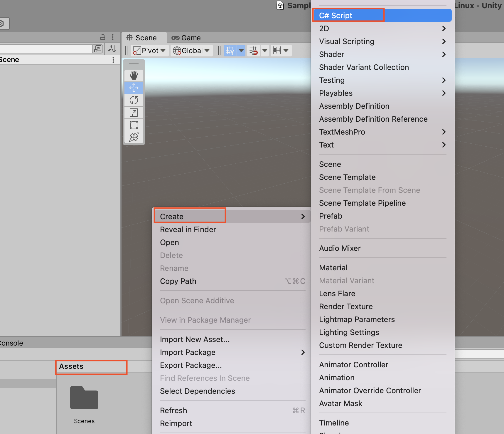504x434 pixels.
Task: Open the Pivot dropdown
Action: [x=149, y=50]
